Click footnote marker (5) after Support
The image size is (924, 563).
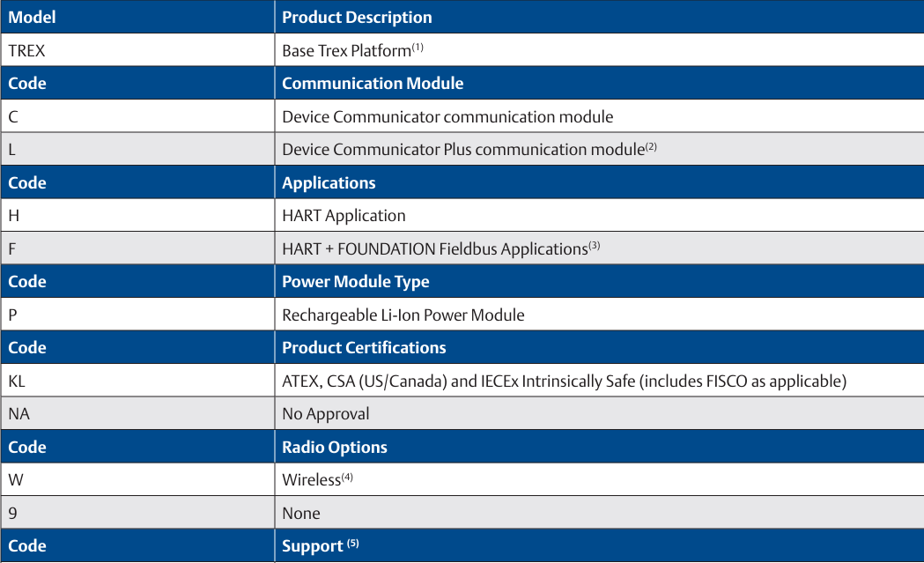(352, 543)
